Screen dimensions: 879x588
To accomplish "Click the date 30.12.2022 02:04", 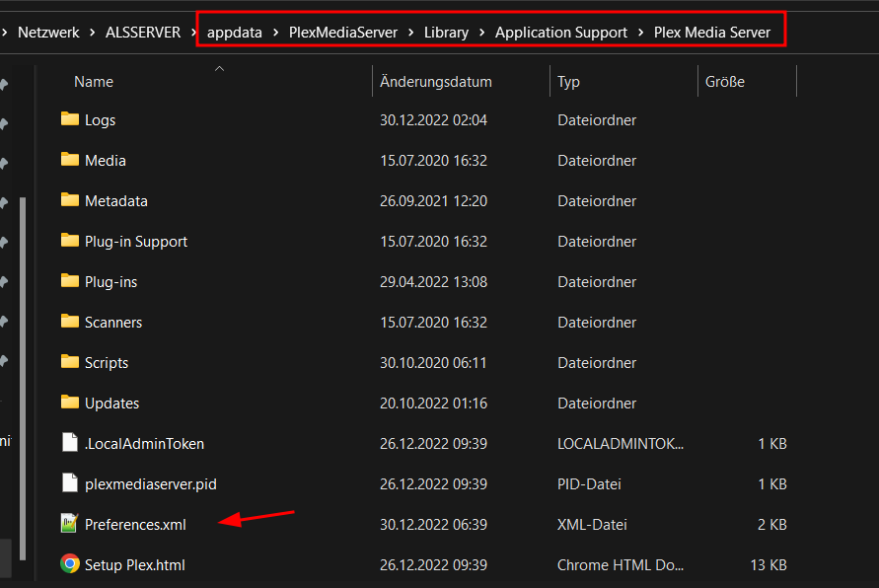I will (x=433, y=120).
